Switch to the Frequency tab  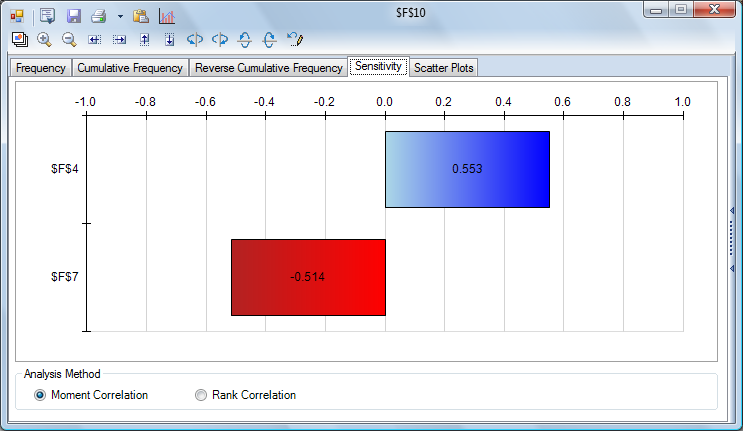coord(40,68)
